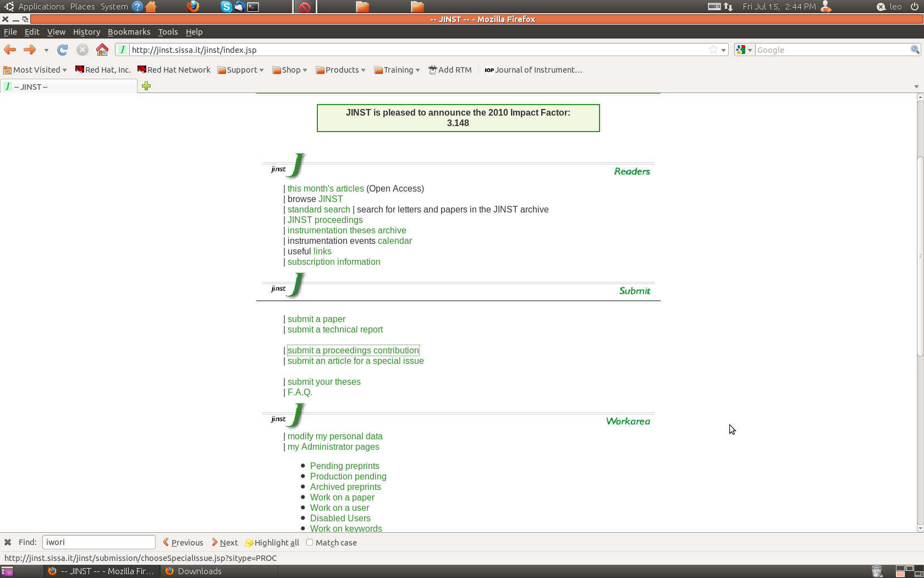Open the Tools menu
Viewport: 924px width, 578px height.
coord(168,32)
